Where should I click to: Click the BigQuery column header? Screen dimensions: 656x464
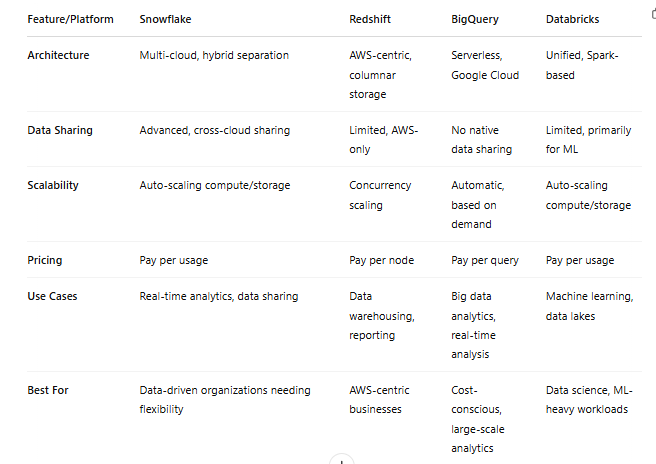475,19
